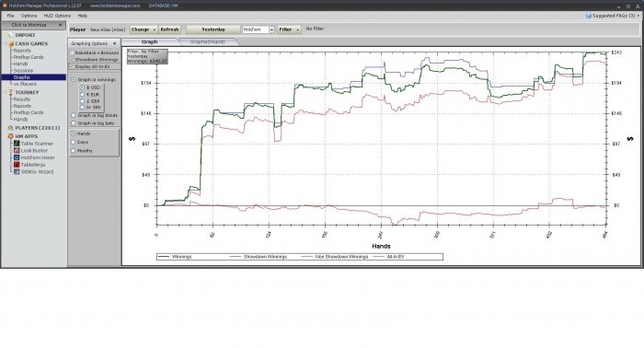The height and width of the screenshot is (348, 644).
Task: Select the kr SEK currency option
Action: pyautogui.click(x=82, y=107)
